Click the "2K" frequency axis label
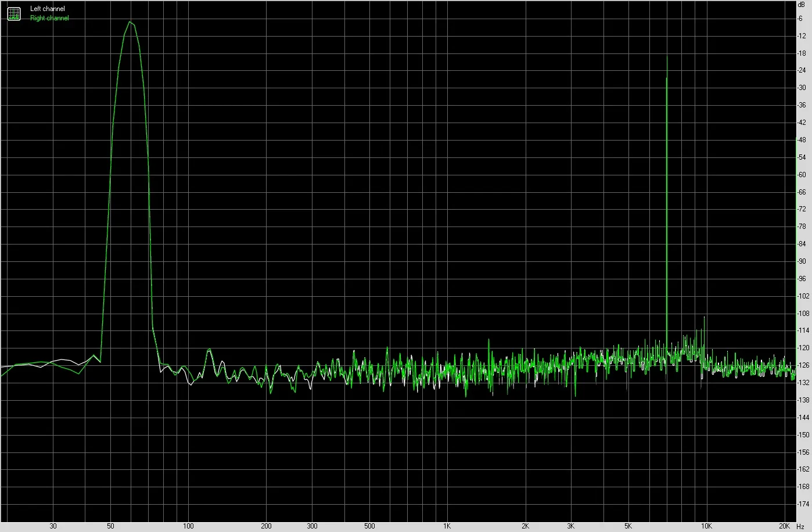812x532 pixels. 525,526
